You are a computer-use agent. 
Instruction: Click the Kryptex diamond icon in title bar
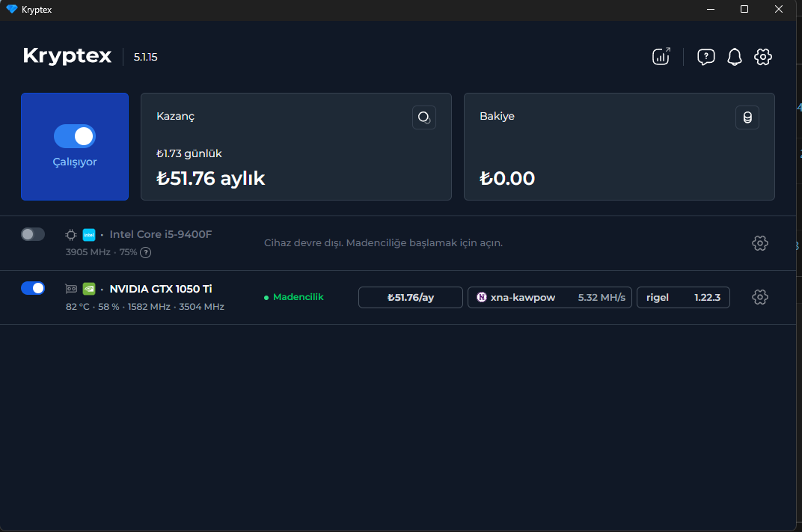[12, 9]
